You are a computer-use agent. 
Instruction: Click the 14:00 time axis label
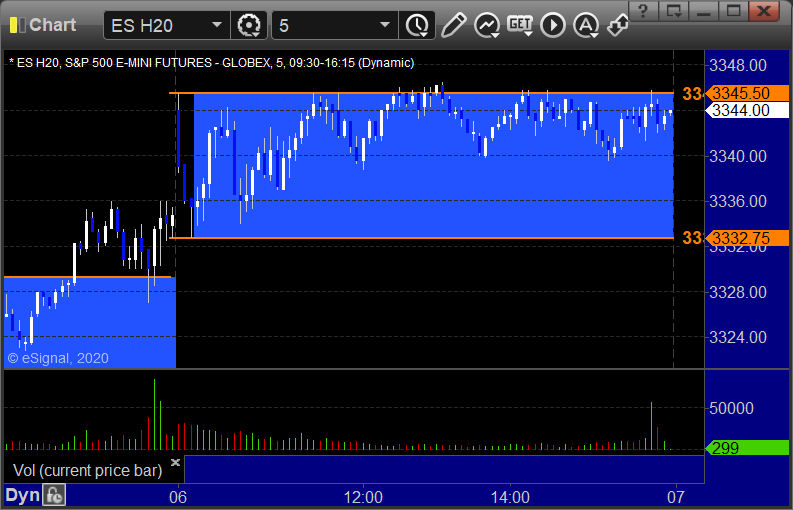(510, 497)
